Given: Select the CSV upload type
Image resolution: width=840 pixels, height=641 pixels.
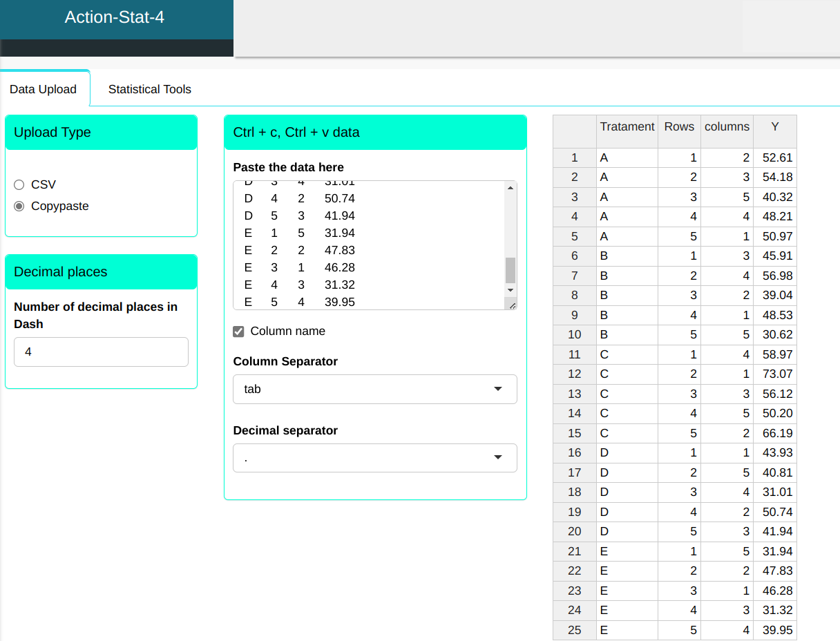Looking at the screenshot, I should coord(19,184).
